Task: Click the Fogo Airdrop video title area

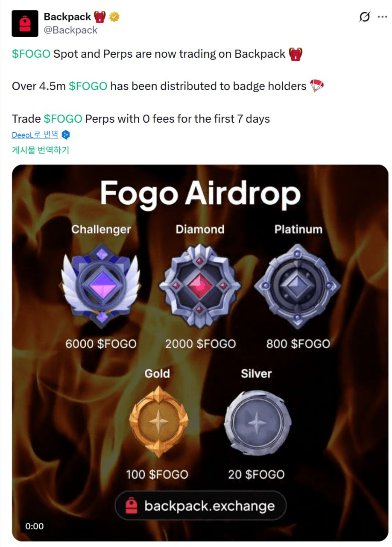Action: coord(200,194)
